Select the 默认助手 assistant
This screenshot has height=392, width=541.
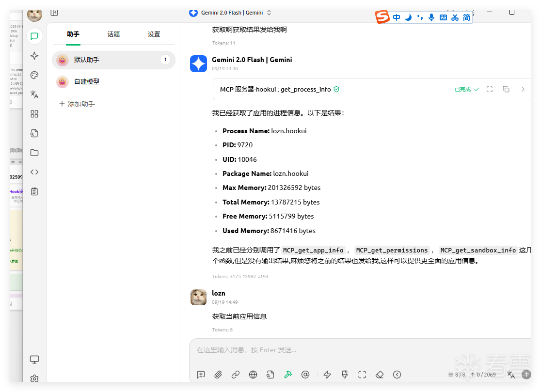113,60
